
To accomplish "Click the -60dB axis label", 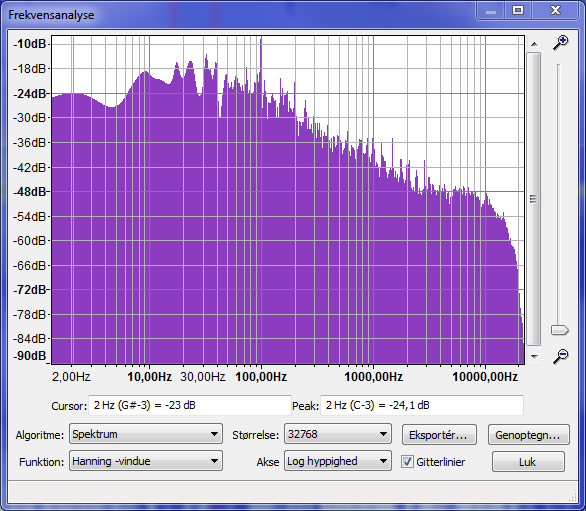I will coord(30,240).
